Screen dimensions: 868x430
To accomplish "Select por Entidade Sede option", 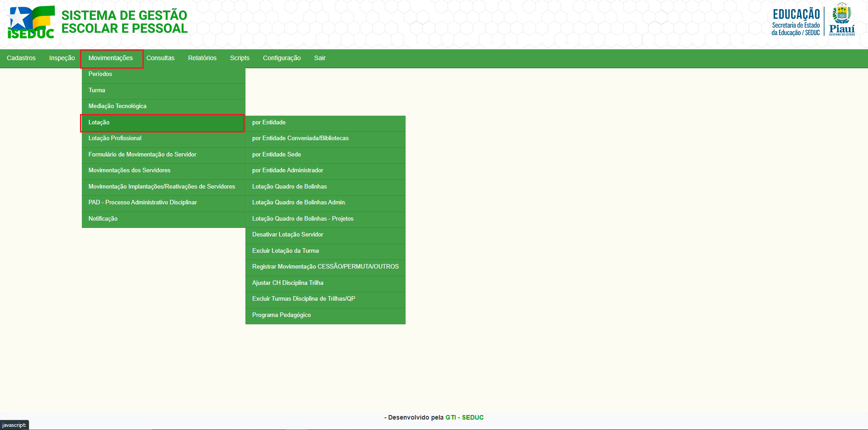I will [277, 155].
